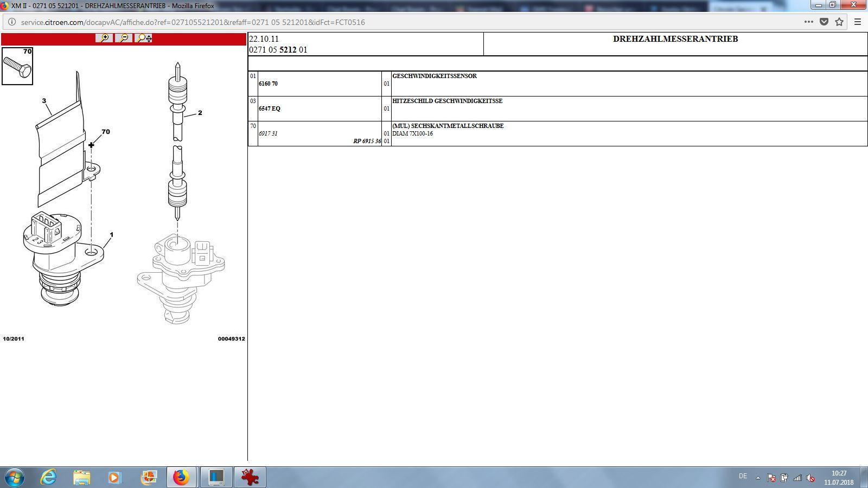Select part number 6547 EQ

click(x=270, y=108)
